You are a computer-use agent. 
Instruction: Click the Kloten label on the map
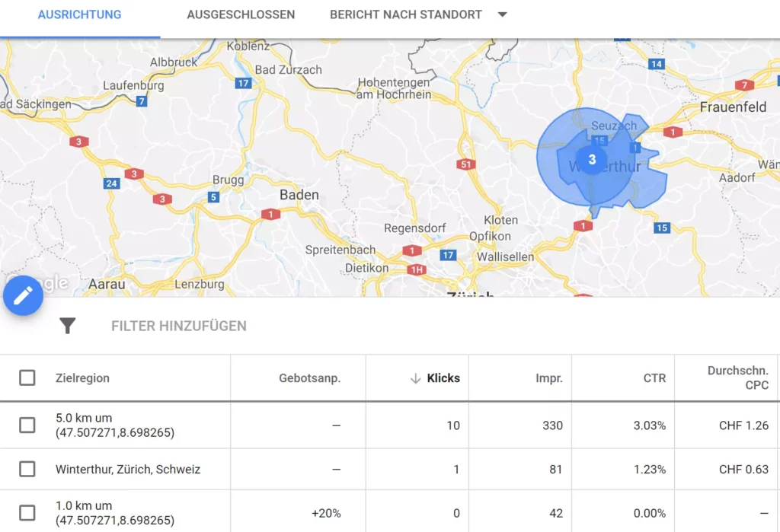pyautogui.click(x=501, y=220)
